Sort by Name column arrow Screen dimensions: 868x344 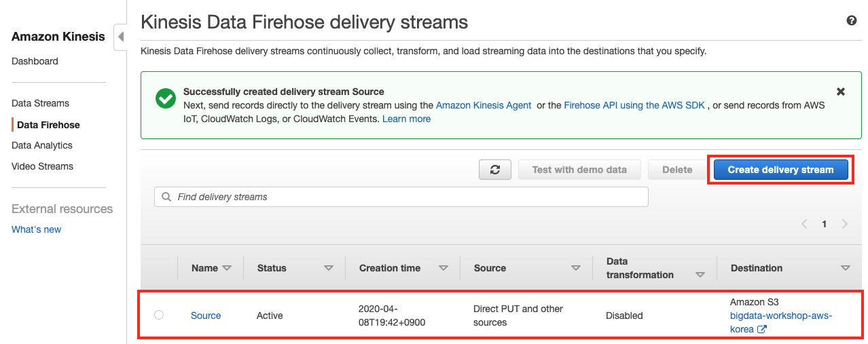[x=227, y=268]
